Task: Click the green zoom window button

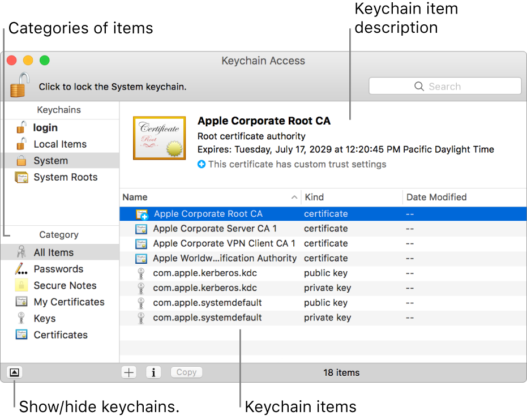Action: coord(44,60)
